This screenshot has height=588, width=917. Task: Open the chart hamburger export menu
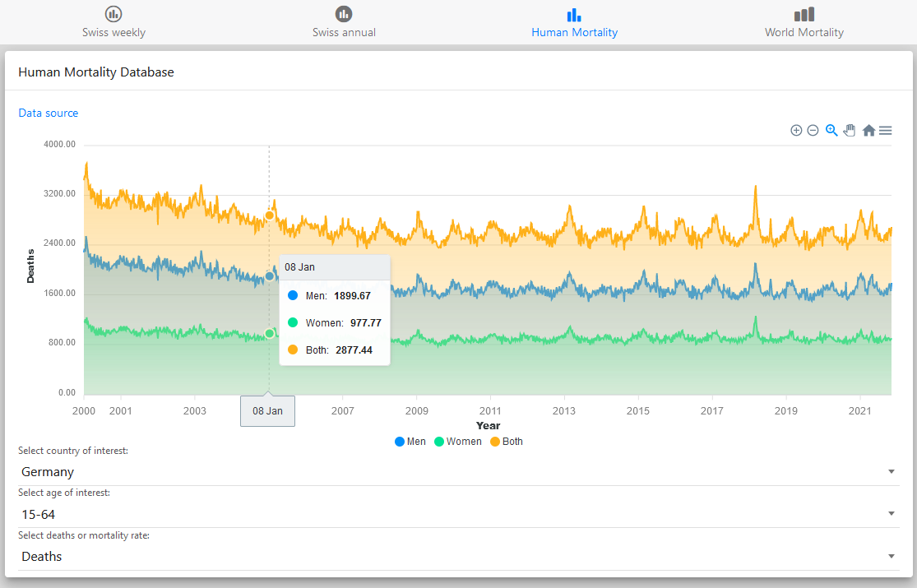pyautogui.click(x=885, y=130)
